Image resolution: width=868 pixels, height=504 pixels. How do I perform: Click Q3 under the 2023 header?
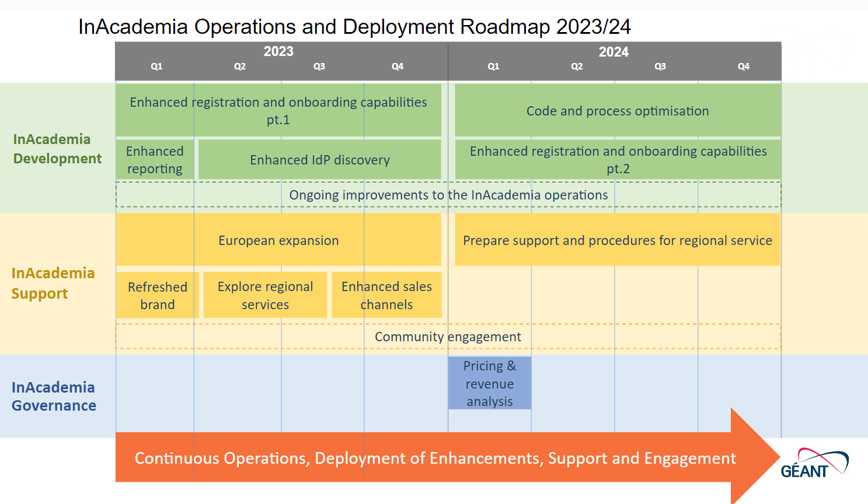(x=319, y=66)
